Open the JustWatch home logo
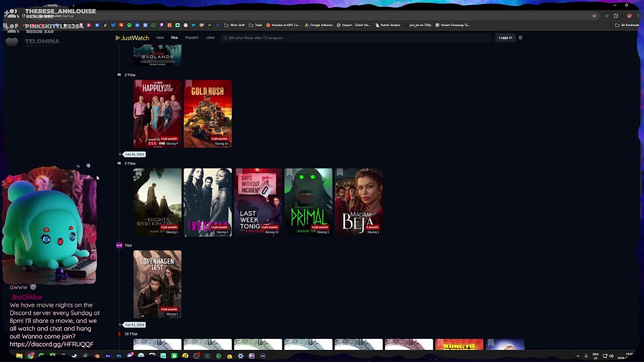The height and width of the screenshot is (362, 644). pyautogui.click(x=132, y=38)
